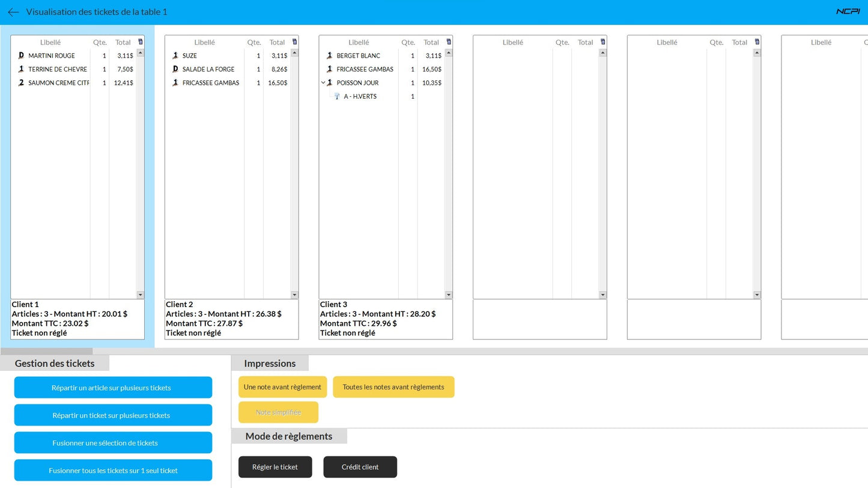Click the NCPI logo in the header
Image resolution: width=868 pixels, height=488 pixels.
pos(848,11)
